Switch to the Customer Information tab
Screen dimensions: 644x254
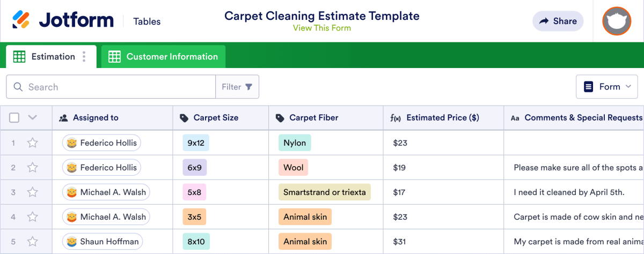point(172,57)
